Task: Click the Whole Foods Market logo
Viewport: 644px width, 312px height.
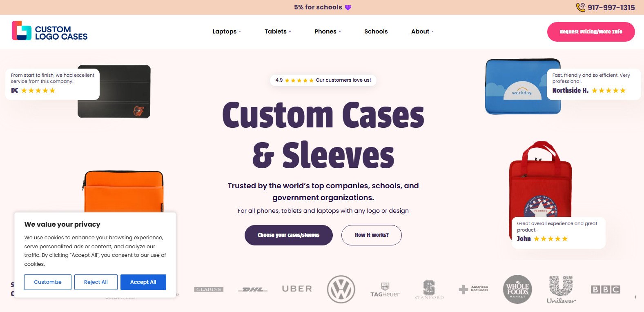Action: click(517, 289)
